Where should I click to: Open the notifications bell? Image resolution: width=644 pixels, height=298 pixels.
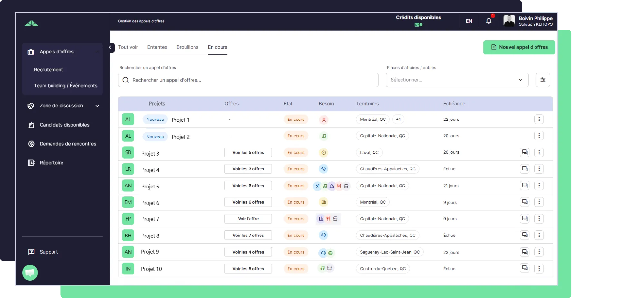point(488,21)
